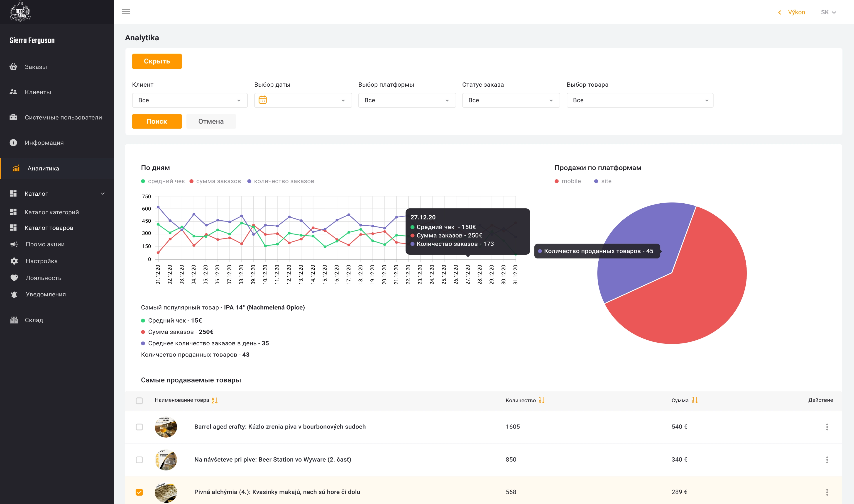Sort by product name column icon
Screen dimensions: 854x504
pyautogui.click(x=214, y=400)
